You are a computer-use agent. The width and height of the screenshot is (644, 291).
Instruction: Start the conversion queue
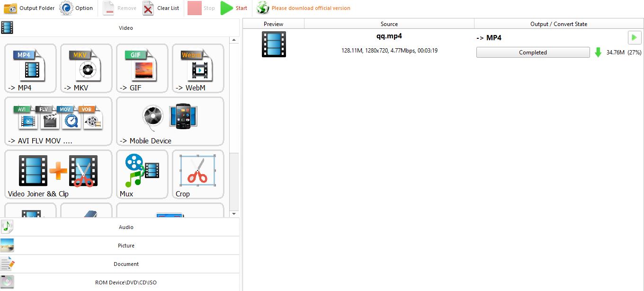[234, 8]
